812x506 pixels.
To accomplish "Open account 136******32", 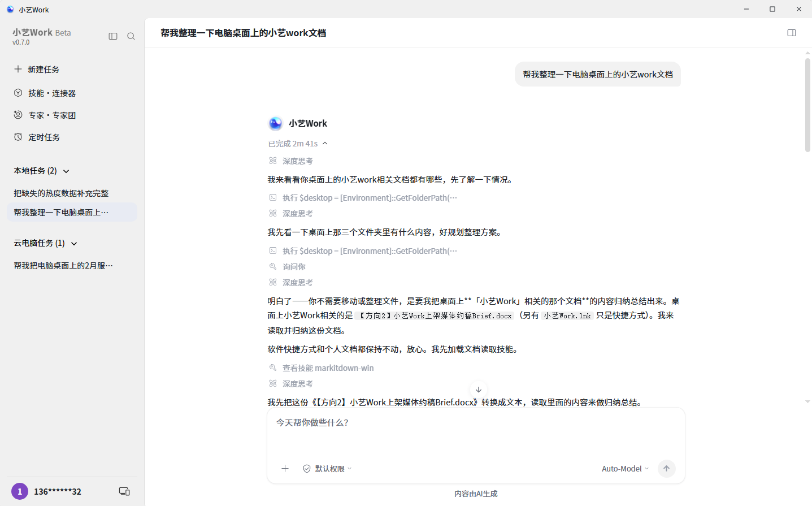I will coord(58,492).
